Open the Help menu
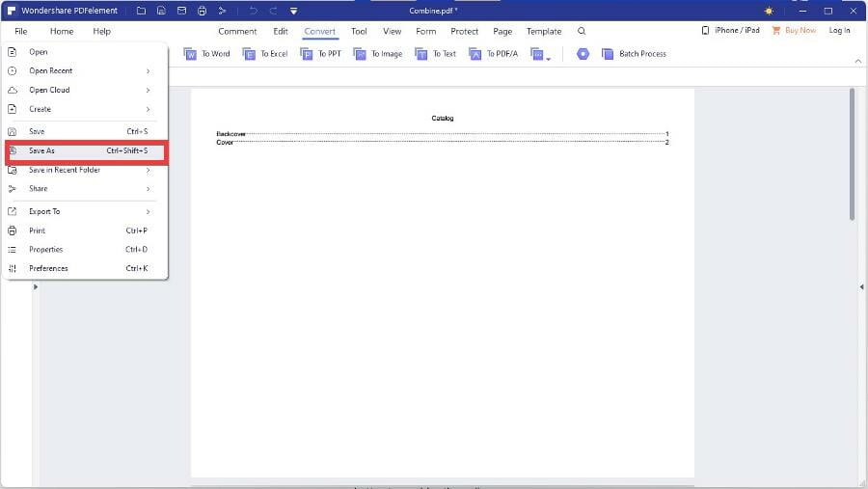 102,31
